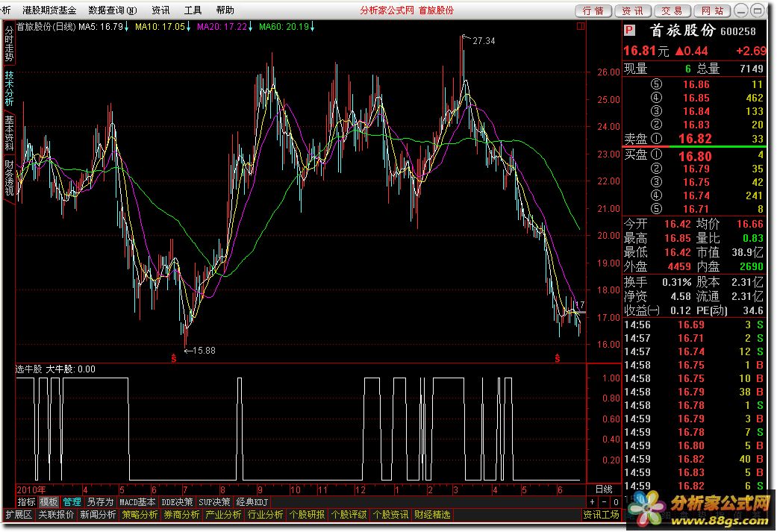The image size is (777, 532).
Task: Select the 模板 tab
Action: point(49,502)
